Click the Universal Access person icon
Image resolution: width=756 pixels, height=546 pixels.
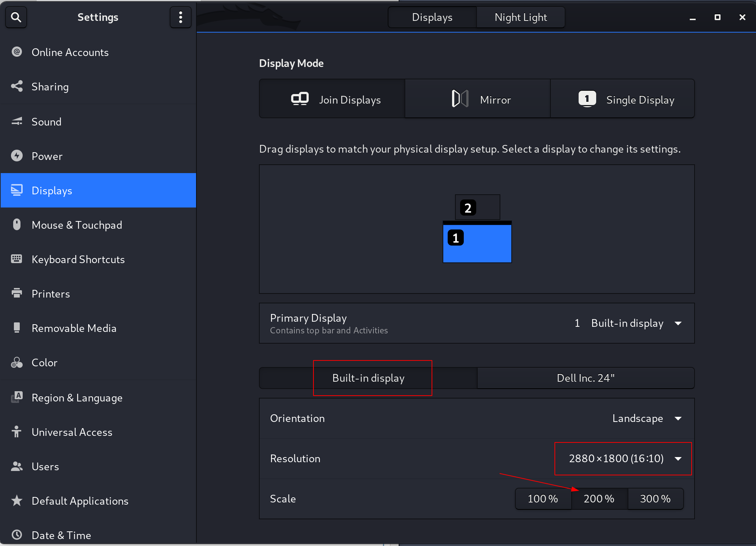[x=17, y=431]
